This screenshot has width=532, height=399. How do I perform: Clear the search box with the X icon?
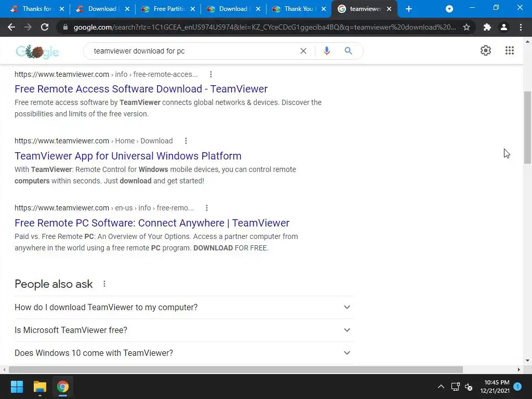point(303,51)
